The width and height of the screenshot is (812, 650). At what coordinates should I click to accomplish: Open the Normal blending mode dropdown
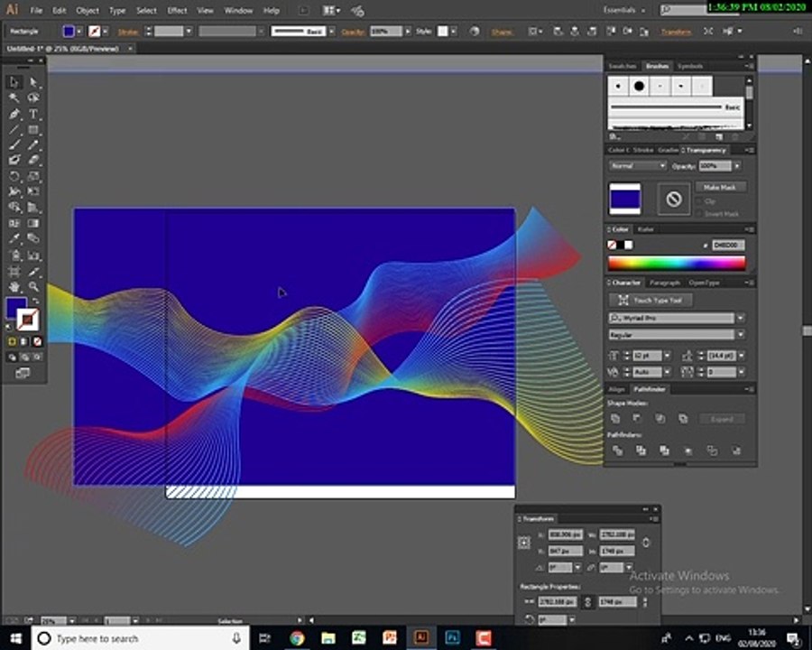point(638,166)
